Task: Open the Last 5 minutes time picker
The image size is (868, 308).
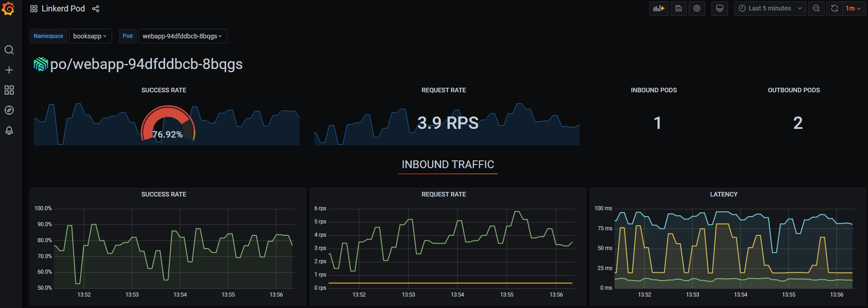Action: point(770,9)
